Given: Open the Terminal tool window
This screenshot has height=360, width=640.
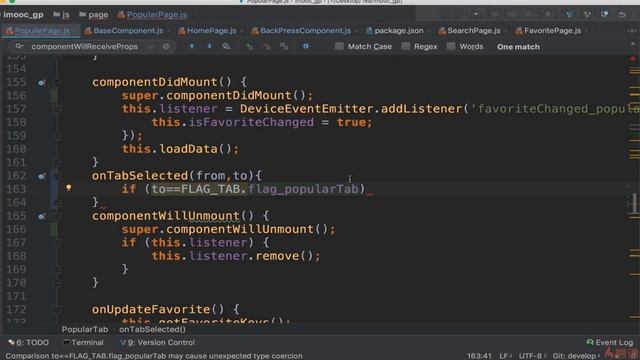Looking at the screenshot, I should click(x=84, y=342).
